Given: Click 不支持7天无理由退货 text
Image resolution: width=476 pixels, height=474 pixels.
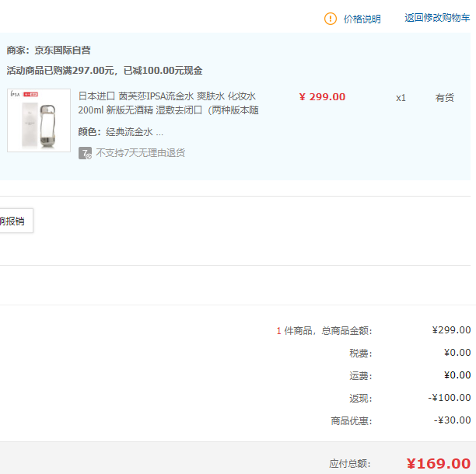Looking at the screenshot, I should pyautogui.click(x=140, y=152).
